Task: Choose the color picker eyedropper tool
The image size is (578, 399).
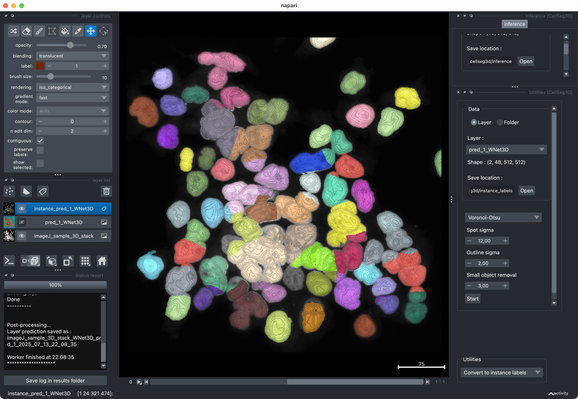Action: pos(78,31)
